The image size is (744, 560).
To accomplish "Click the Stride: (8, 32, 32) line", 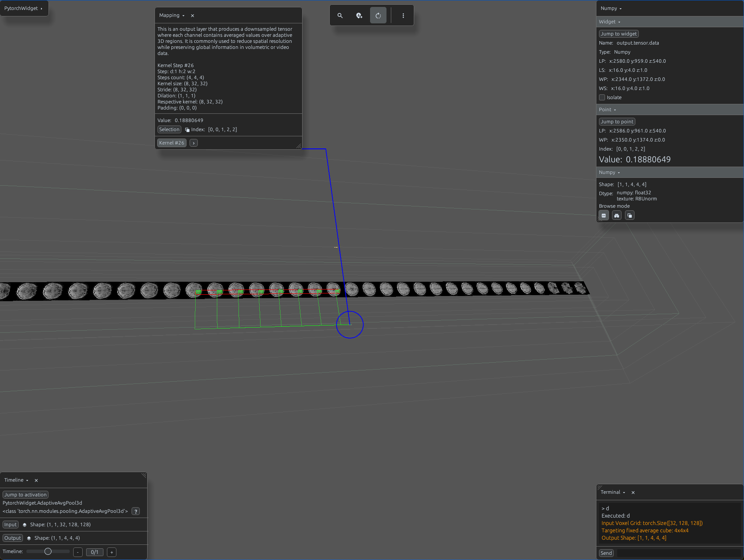I will pos(177,90).
